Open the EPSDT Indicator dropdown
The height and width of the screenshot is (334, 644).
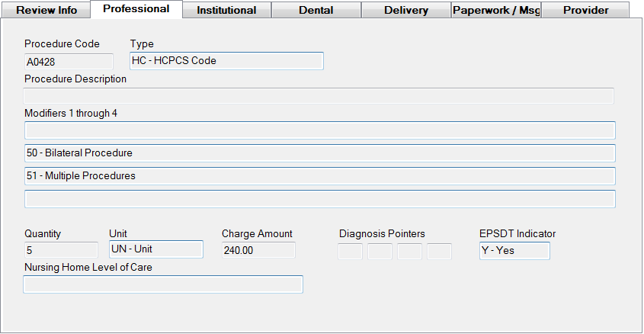pyautogui.click(x=514, y=250)
